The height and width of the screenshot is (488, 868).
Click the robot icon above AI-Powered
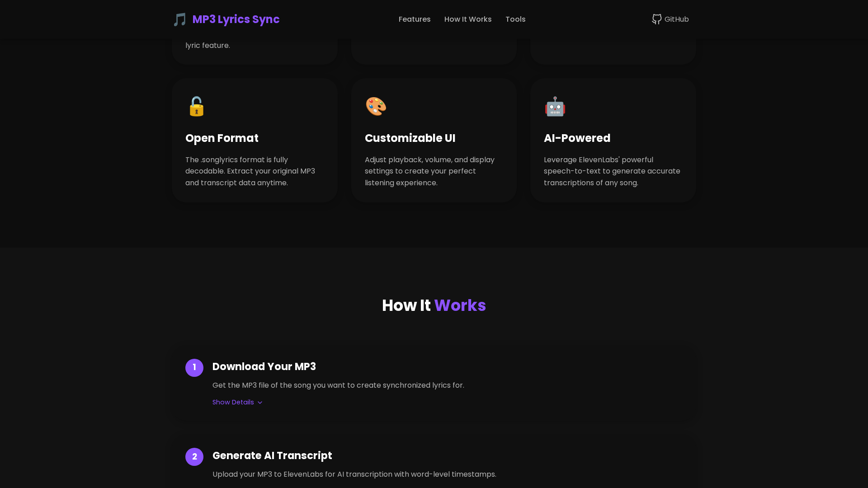tap(555, 106)
